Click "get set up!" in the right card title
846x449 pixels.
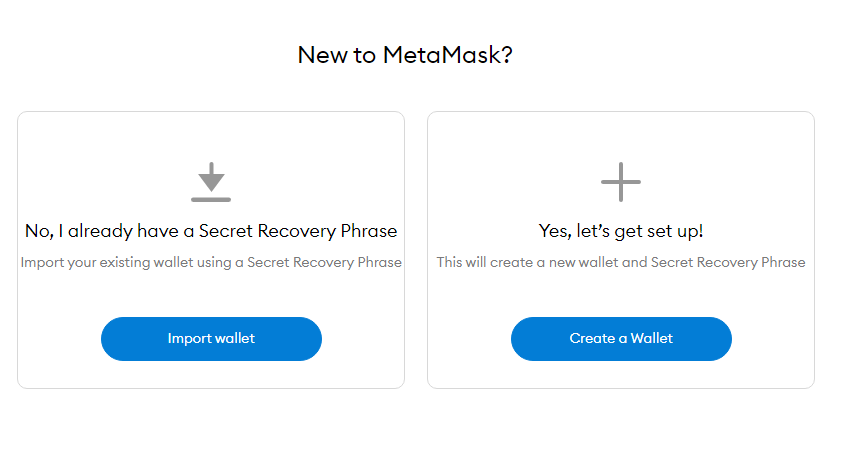coord(661,231)
